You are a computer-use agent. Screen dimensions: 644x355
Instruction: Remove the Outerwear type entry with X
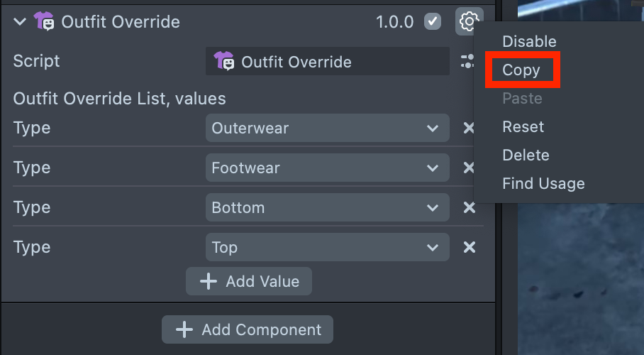pyautogui.click(x=469, y=129)
